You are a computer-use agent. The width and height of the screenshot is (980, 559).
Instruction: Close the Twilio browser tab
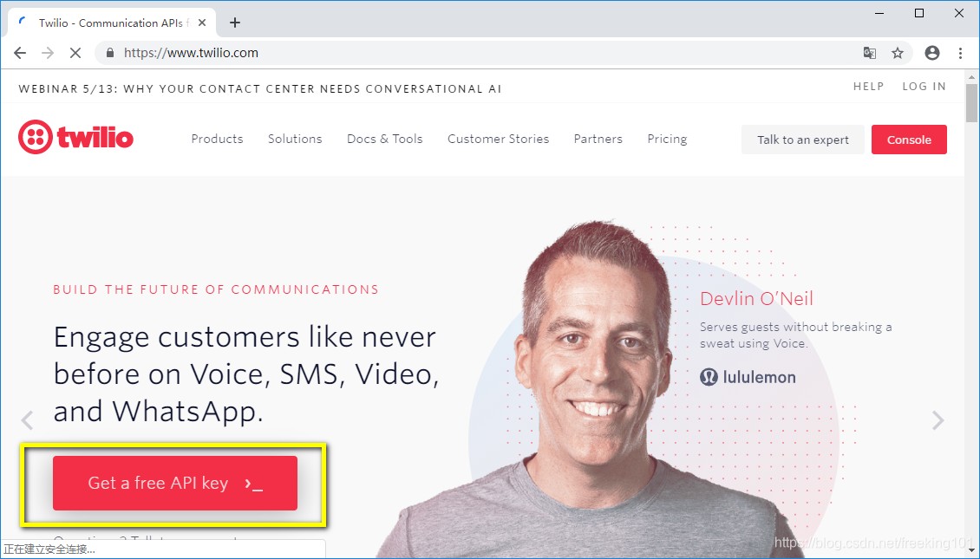click(202, 23)
